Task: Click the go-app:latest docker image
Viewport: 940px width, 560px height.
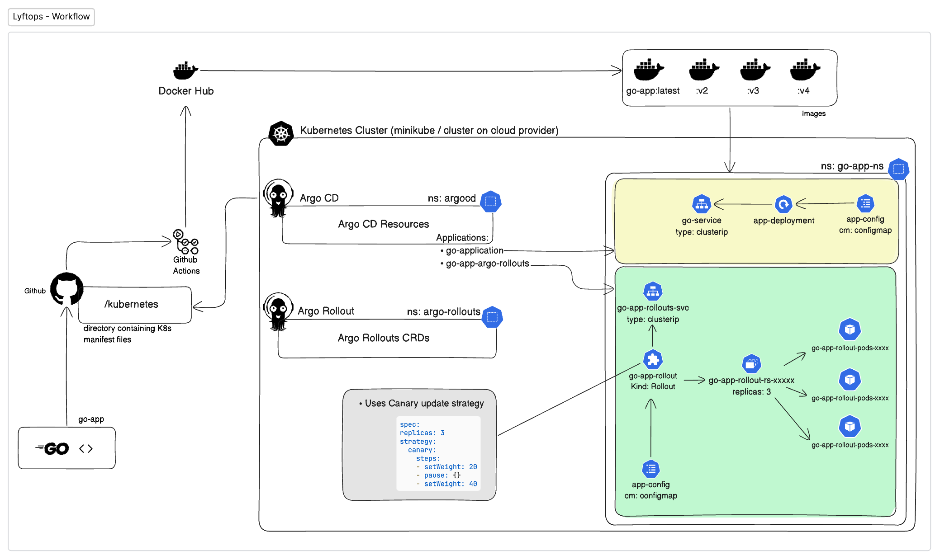Action: coord(649,70)
